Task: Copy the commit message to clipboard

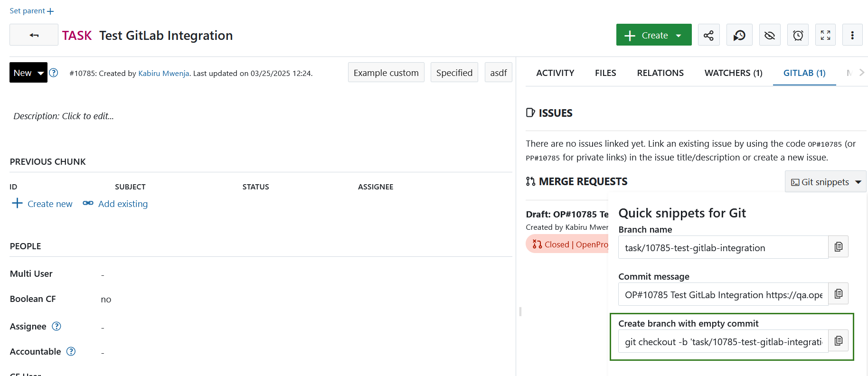Action: (x=838, y=294)
